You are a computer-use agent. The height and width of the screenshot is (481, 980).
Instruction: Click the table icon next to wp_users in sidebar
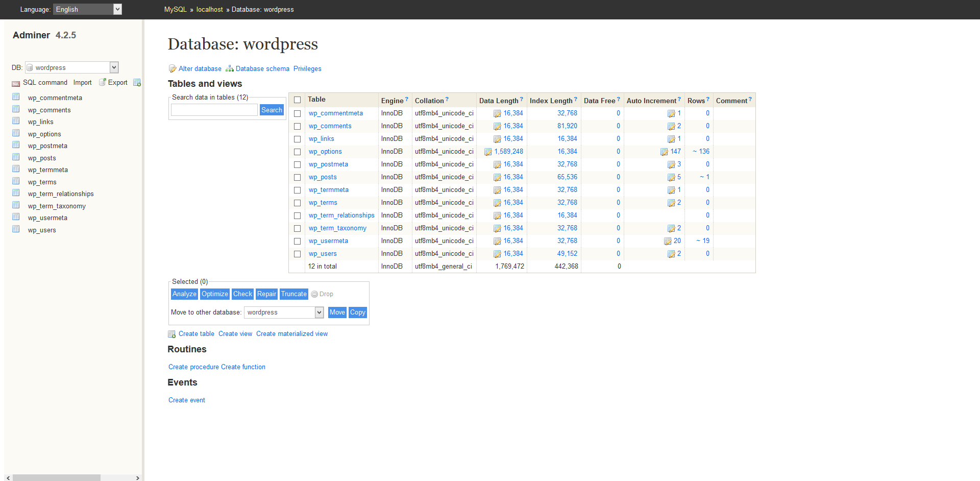click(15, 229)
